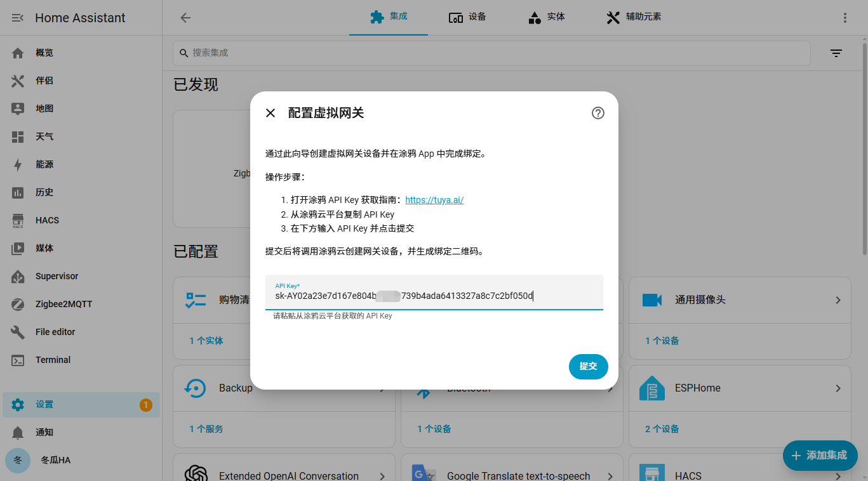
Task: Click the page vertical scrollbar
Action: (865, 150)
